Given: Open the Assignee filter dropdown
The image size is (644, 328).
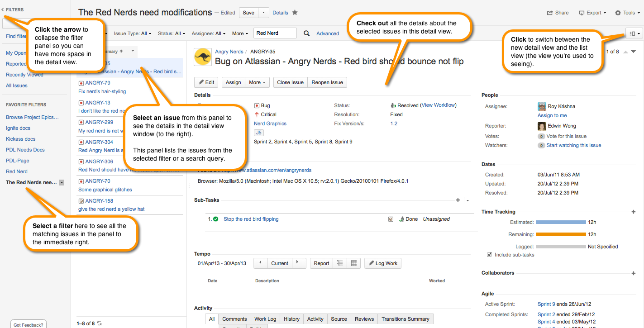Looking at the screenshot, I should (x=209, y=33).
